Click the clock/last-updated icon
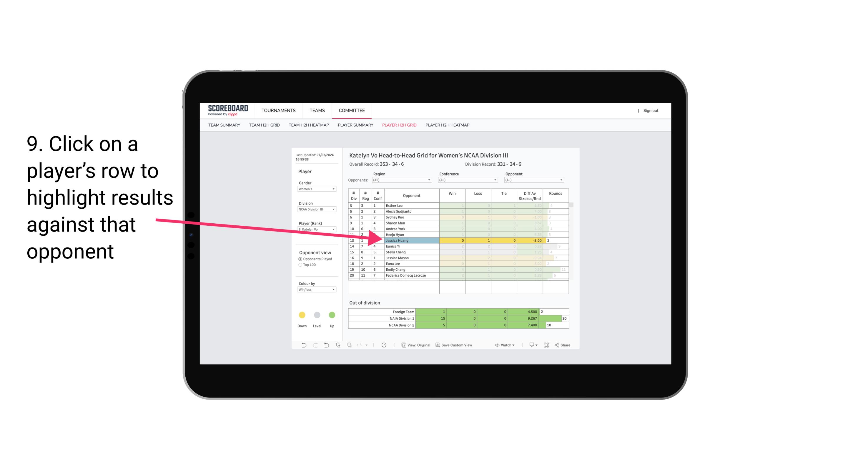This screenshot has height=467, width=868. point(384,346)
